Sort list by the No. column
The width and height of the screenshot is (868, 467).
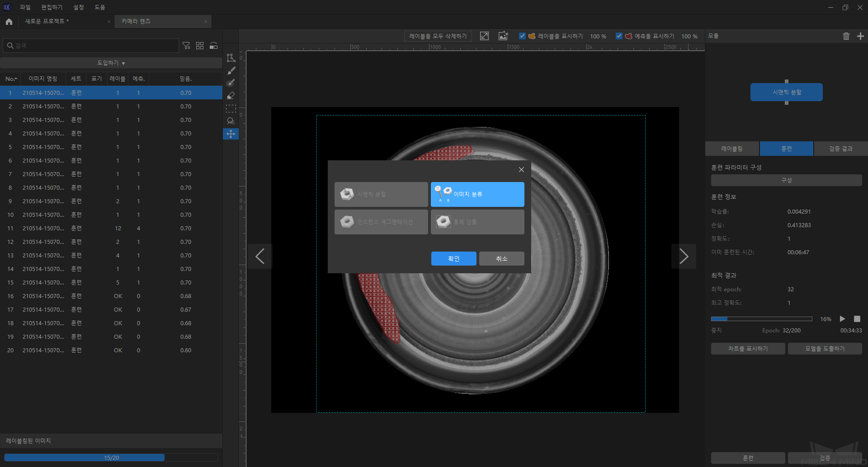[11, 79]
